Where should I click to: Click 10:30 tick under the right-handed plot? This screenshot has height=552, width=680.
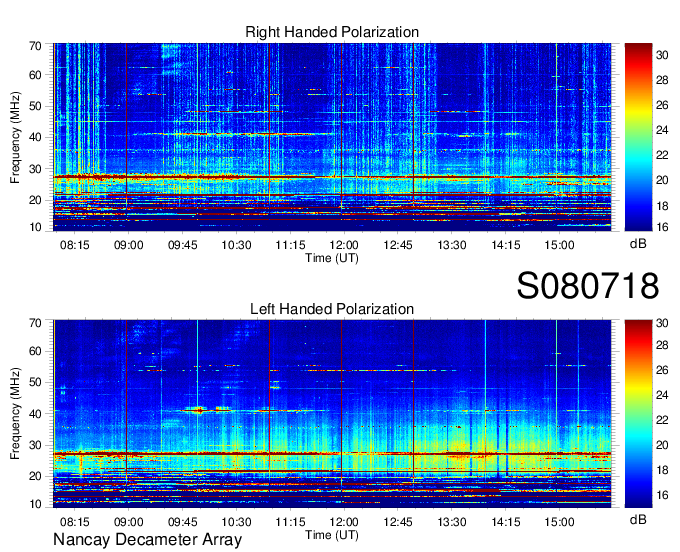pyautogui.click(x=236, y=245)
